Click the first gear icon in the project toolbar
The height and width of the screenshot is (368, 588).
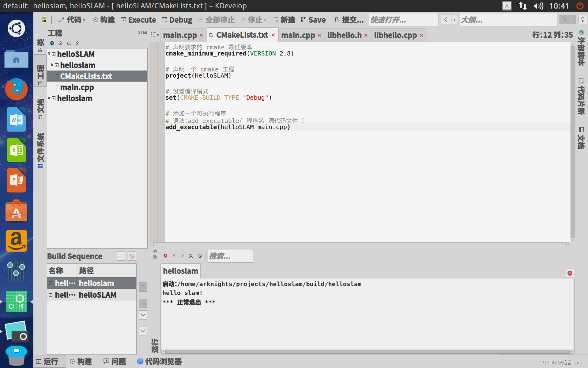point(60,43)
